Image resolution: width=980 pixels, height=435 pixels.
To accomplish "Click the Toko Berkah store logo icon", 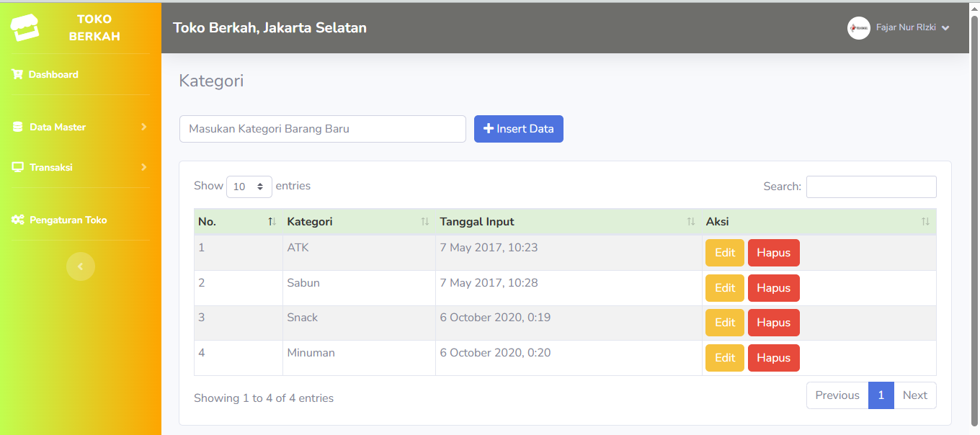I will (x=25, y=27).
